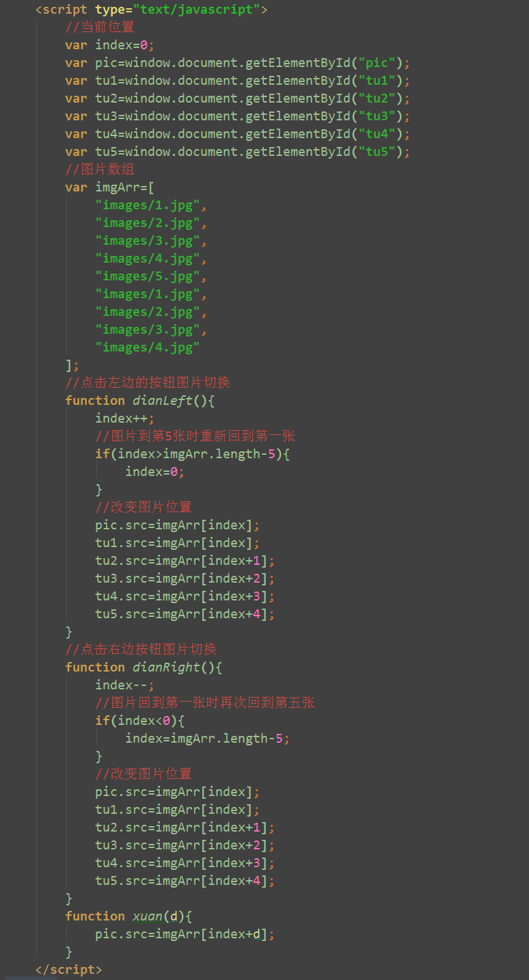
Task: Click the function dianLeft(){ declaration
Action: click(140, 401)
